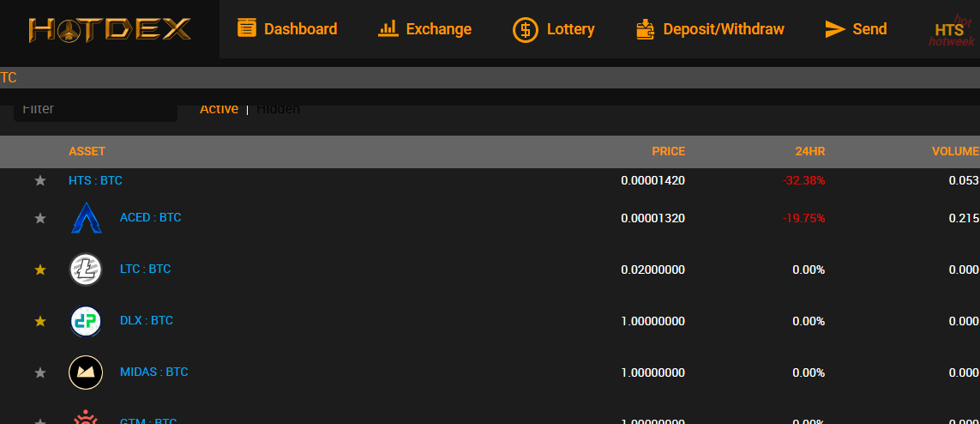Click the ACED row volume value

963,218
